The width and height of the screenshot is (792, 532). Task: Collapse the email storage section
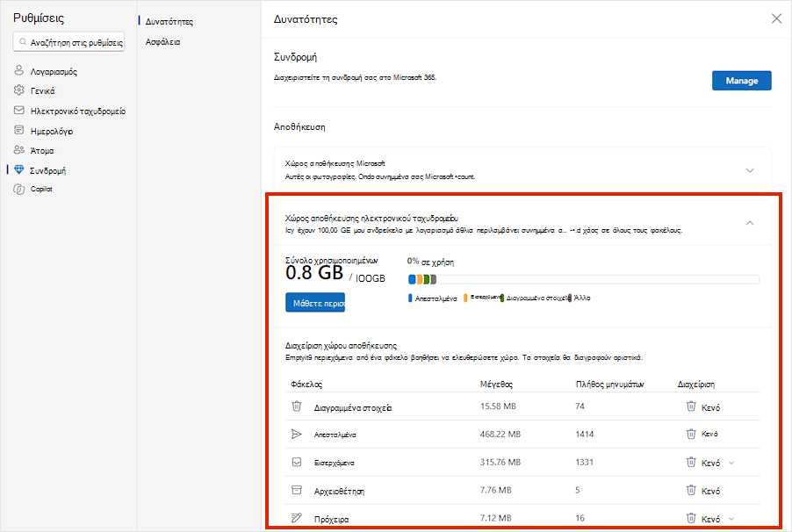click(750, 223)
